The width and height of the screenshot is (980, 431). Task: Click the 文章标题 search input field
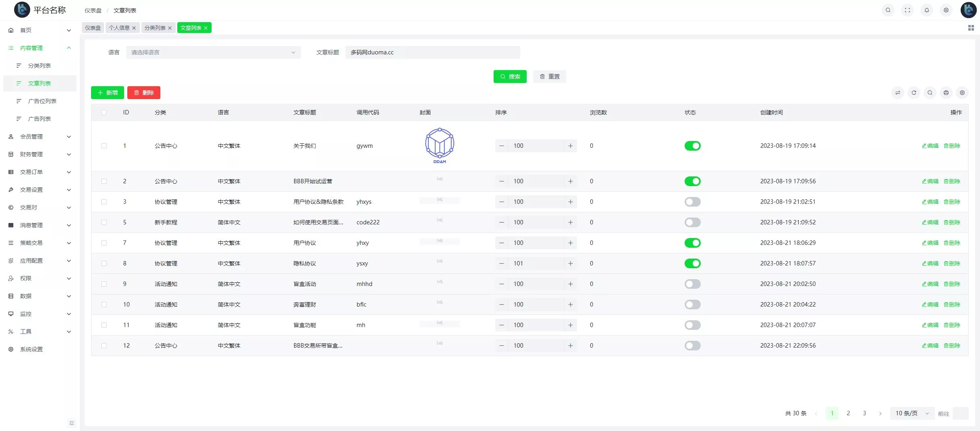pos(432,52)
